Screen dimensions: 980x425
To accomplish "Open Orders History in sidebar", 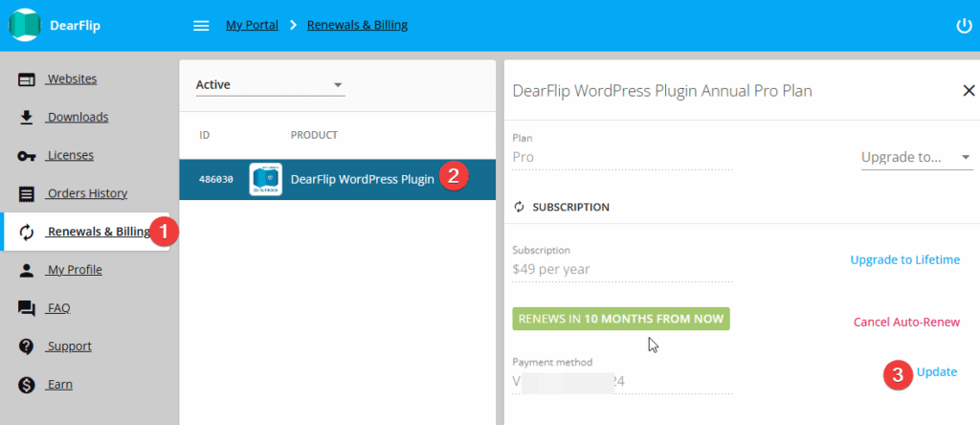I will pyautogui.click(x=87, y=193).
